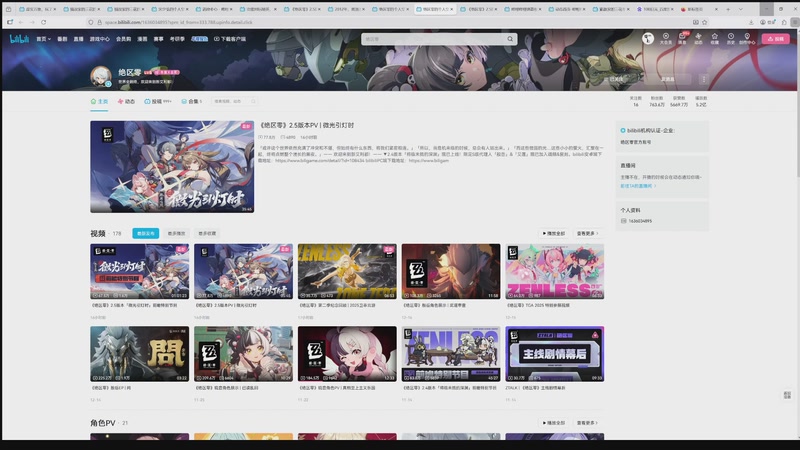The height and width of the screenshot is (450, 800).
Task: Expand 查看更多 in the 视频 section
Action: pos(587,233)
